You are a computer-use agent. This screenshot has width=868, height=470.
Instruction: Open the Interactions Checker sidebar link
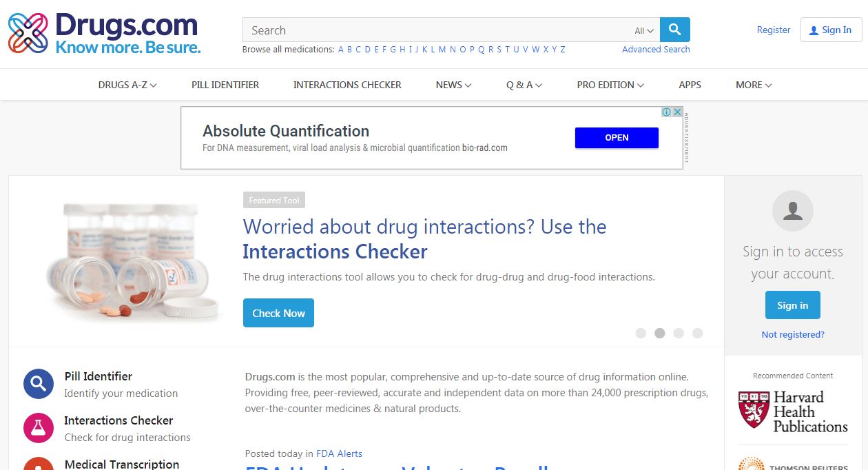(118, 420)
